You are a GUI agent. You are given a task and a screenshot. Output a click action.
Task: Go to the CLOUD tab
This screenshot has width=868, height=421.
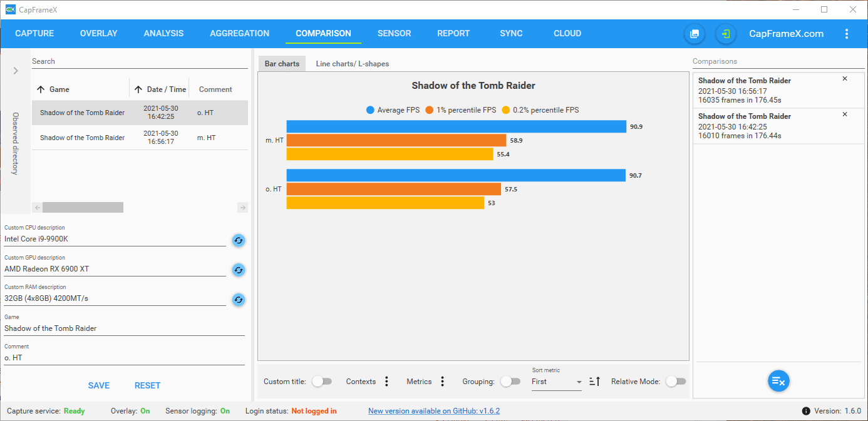(567, 34)
